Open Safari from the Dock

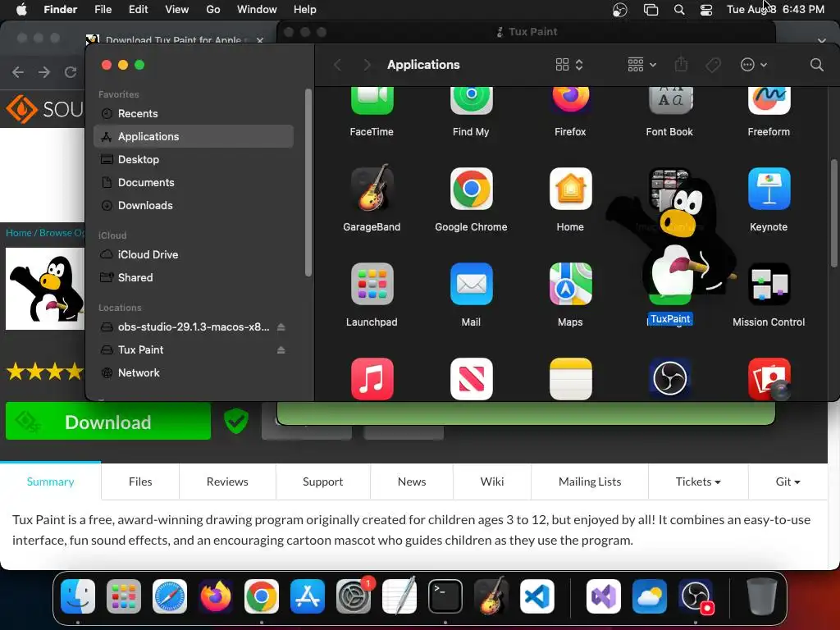[169, 596]
